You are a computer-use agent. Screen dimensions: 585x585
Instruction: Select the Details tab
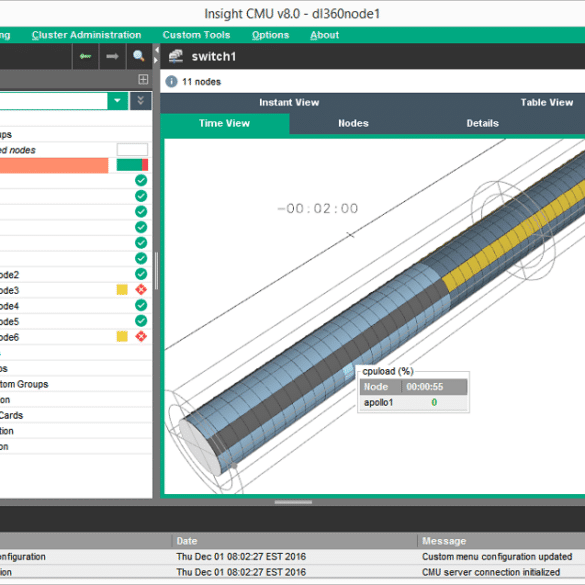[x=482, y=123]
